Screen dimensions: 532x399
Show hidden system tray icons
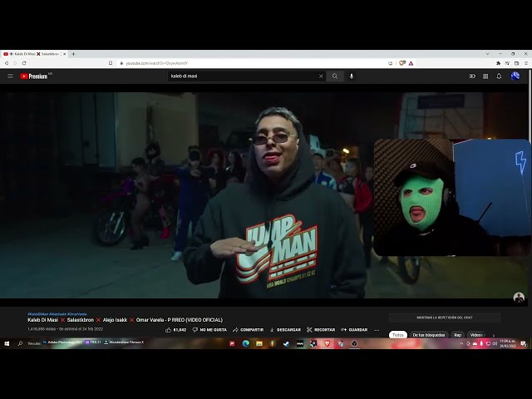(461, 343)
